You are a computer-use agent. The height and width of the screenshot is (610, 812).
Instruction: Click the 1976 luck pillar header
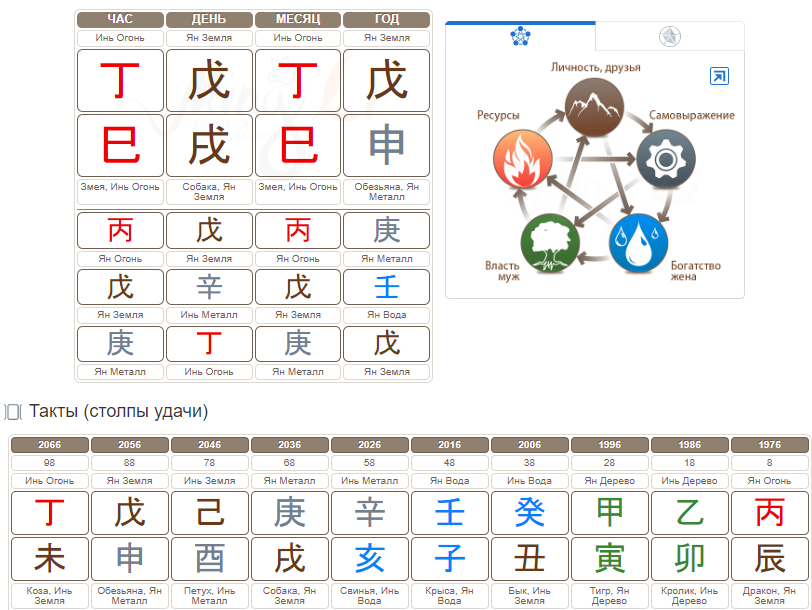(x=769, y=445)
